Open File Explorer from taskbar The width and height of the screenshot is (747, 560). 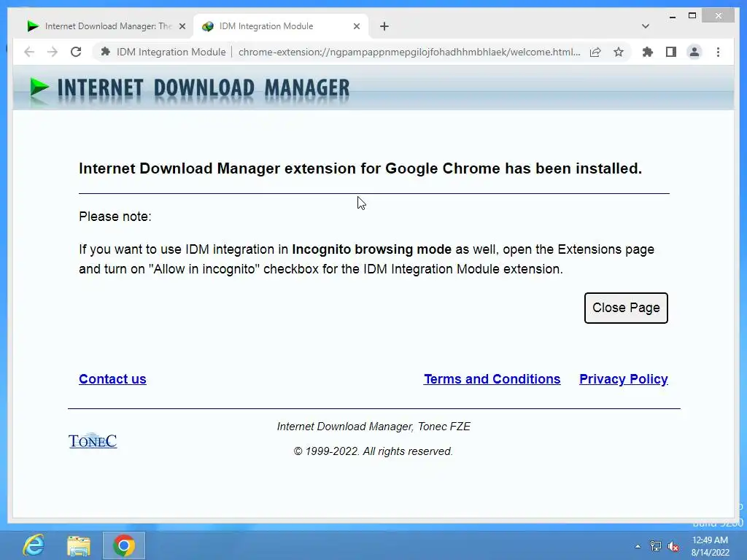coord(79,545)
